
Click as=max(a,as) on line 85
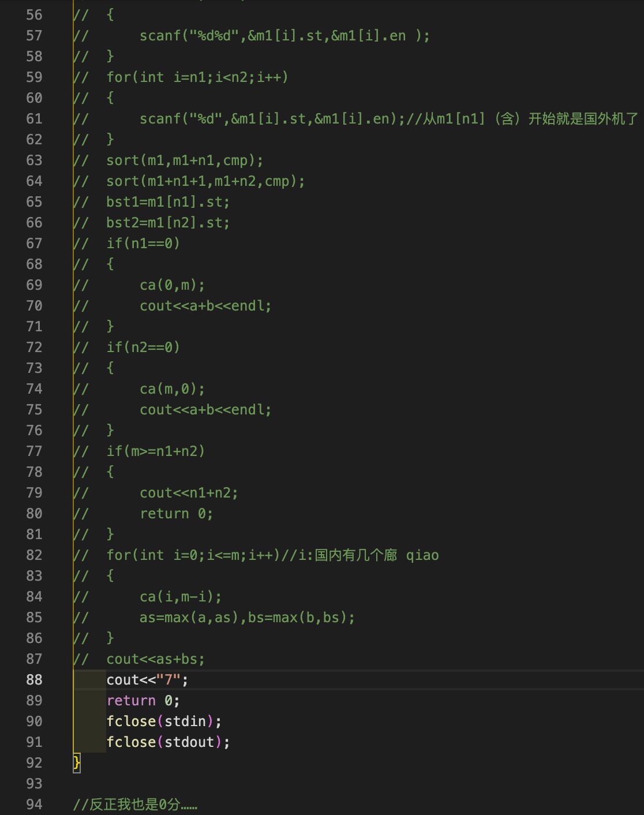(189, 618)
